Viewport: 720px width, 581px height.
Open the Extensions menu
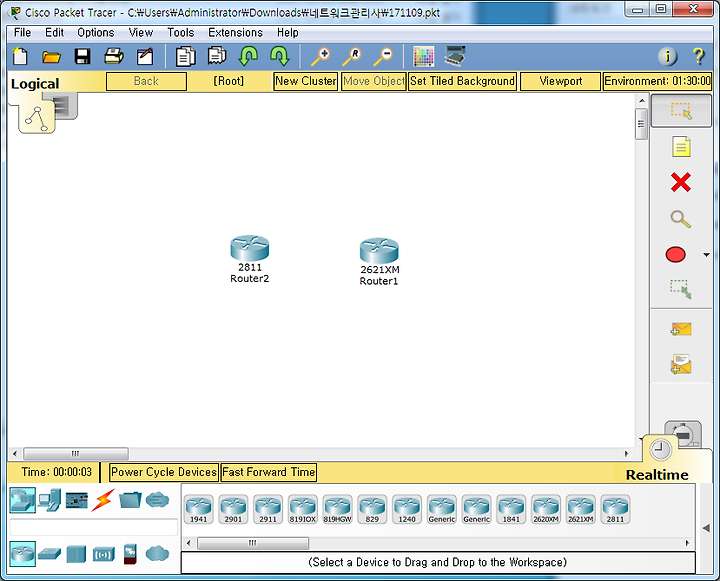click(236, 33)
